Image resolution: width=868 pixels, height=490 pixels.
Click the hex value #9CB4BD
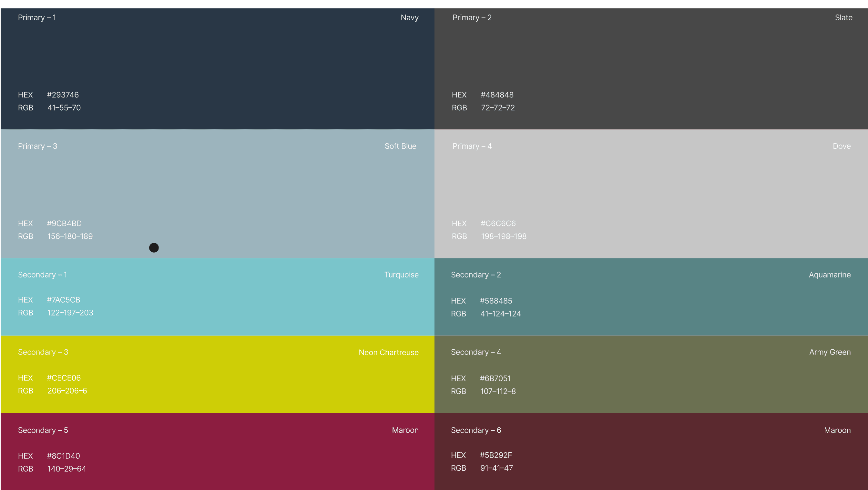64,224
